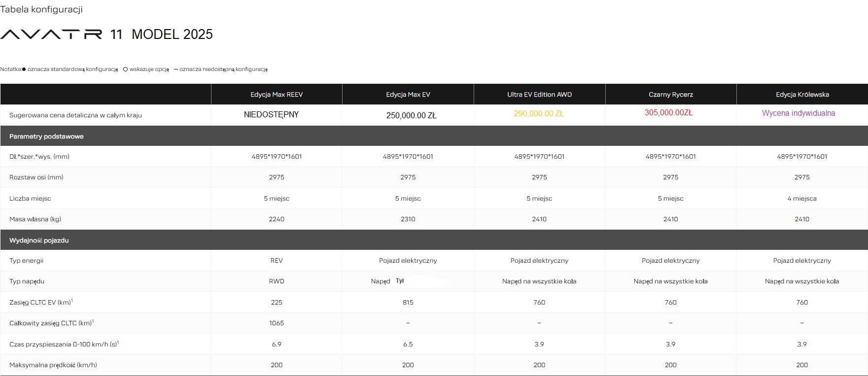Choose the Czarny Rycerz column header
Viewport: 868px width, 376px height.
(670, 95)
